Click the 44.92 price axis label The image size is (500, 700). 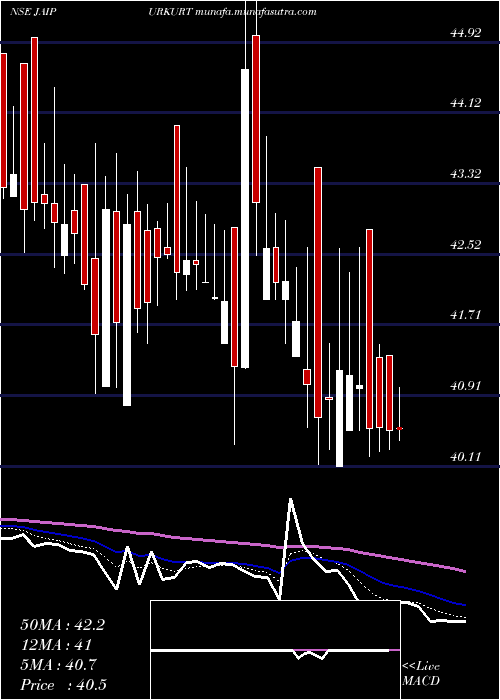coord(466,33)
